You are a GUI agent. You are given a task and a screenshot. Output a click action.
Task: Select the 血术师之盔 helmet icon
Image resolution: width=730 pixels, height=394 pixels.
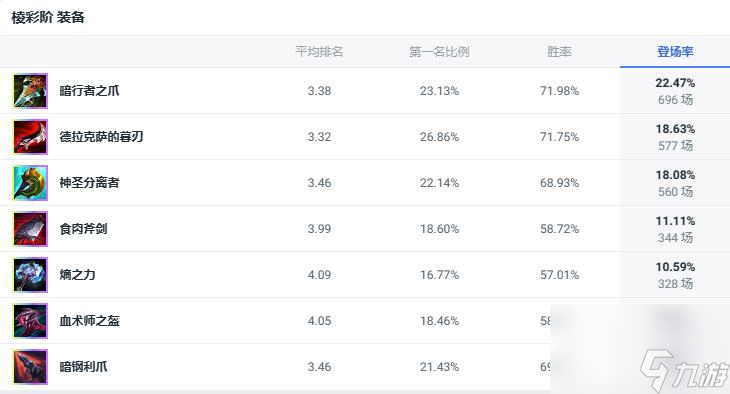[x=30, y=321]
